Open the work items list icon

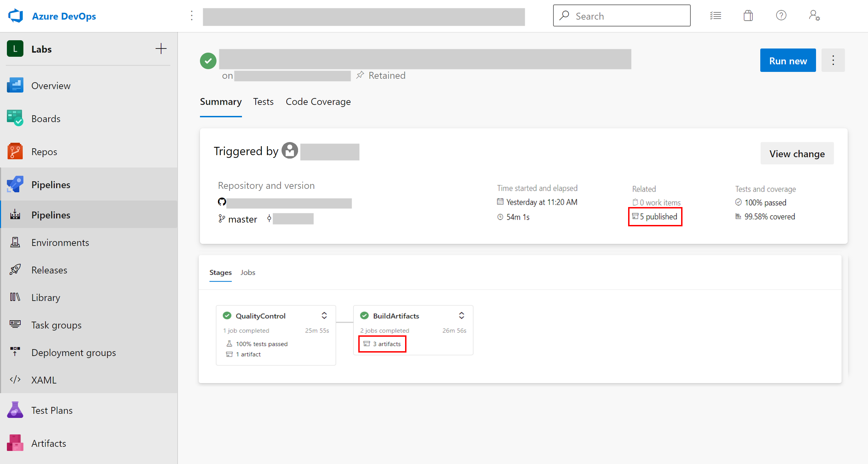click(x=716, y=16)
